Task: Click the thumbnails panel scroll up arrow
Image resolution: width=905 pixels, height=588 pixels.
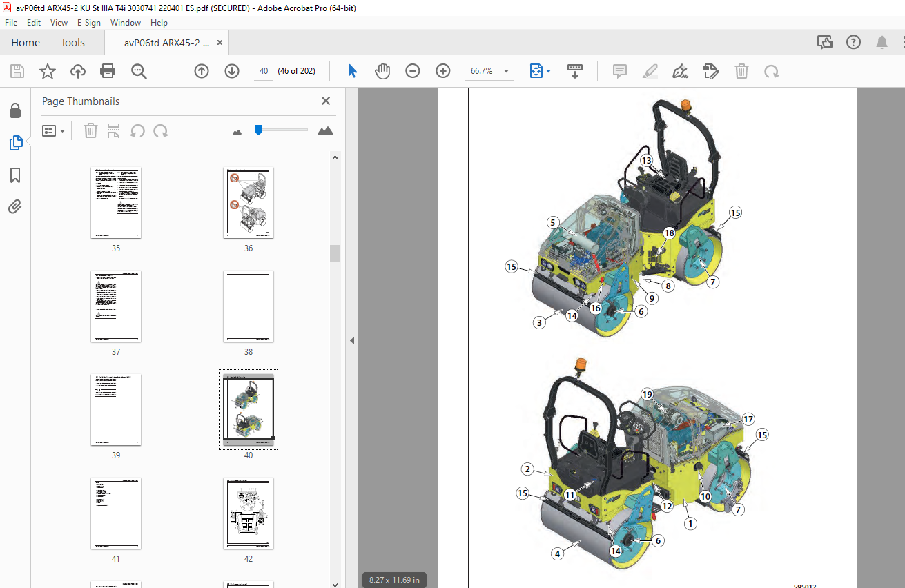Action: (335, 157)
